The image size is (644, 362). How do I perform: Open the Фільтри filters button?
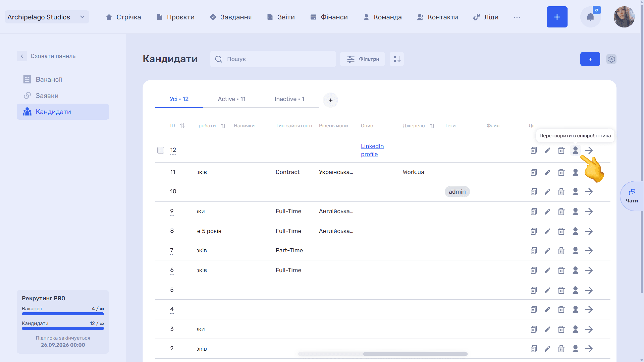click(362, 59)
